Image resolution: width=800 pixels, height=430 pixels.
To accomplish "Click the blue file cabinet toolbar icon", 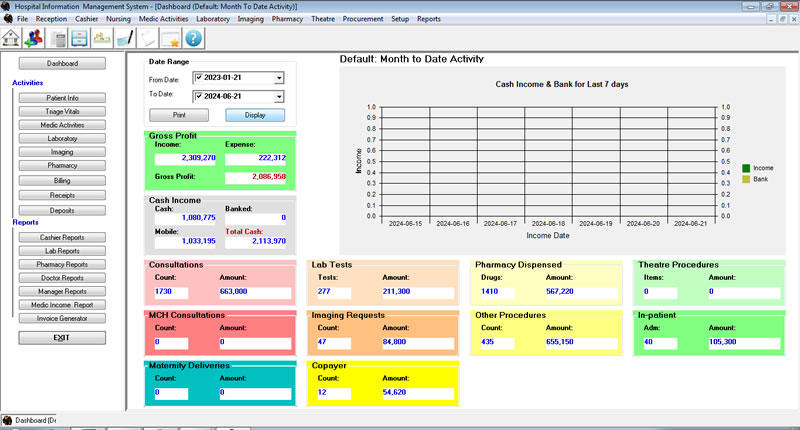I will pos(79,39).
